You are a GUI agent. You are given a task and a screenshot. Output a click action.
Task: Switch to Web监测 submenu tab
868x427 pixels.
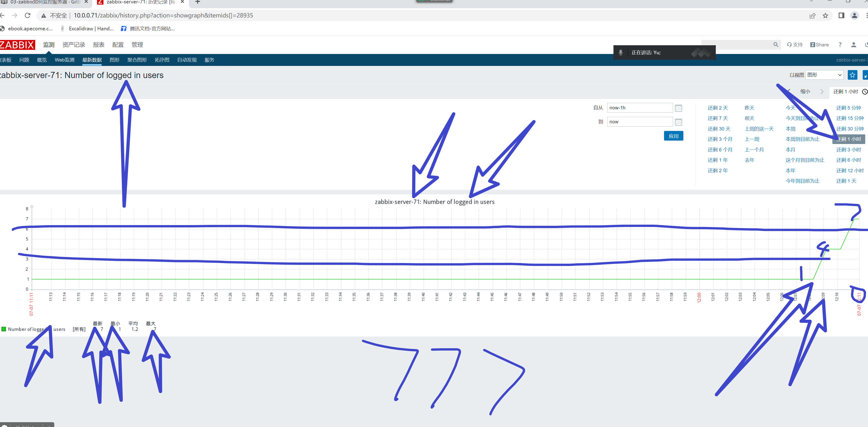65,60
